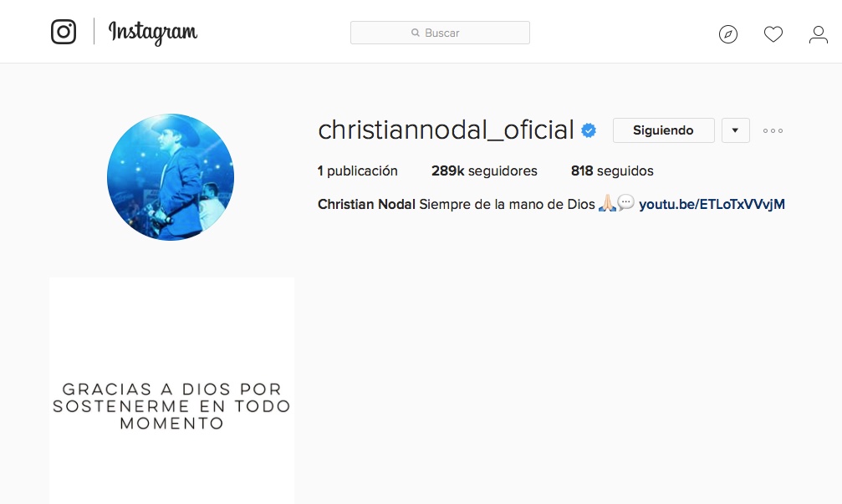Click the Christian Nodal bold name
The height and width of the screenshot is (504, 842).
(x=366, y=205)
